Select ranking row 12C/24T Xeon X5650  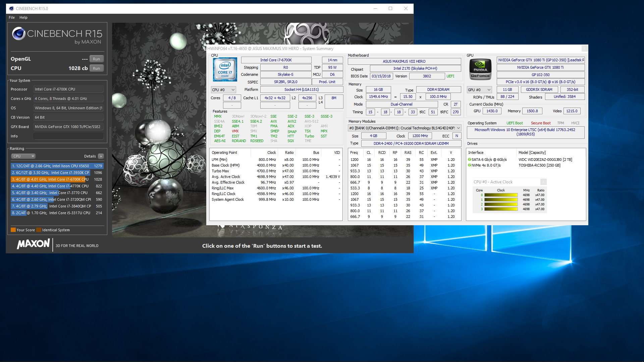[57, 166]
